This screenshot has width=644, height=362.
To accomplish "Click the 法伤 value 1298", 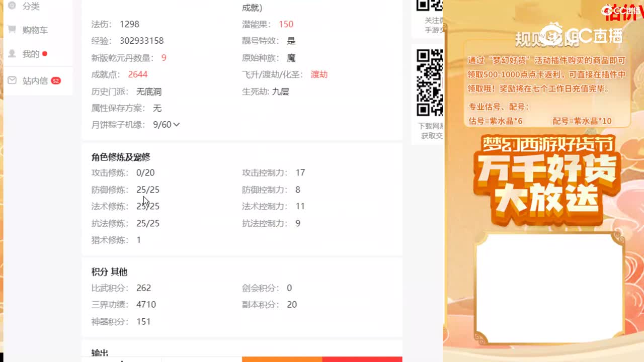I will point(129,24).
